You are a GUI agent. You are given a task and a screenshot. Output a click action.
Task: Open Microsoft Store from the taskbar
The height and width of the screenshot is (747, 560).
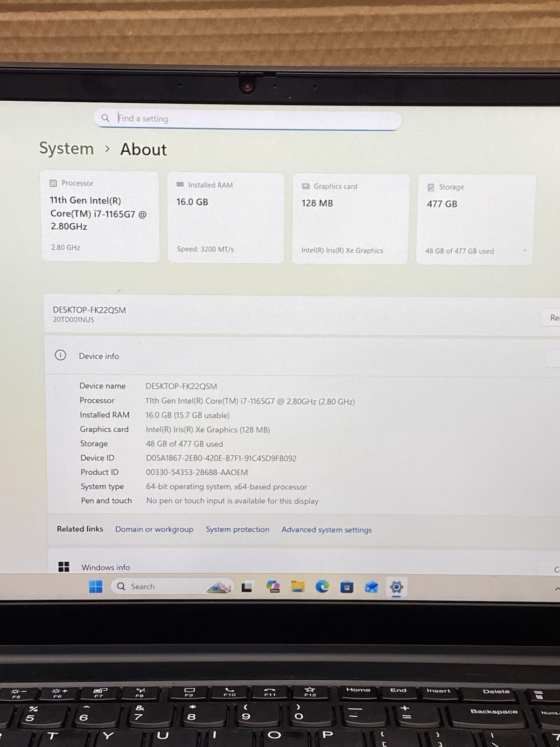coord(347,587)
